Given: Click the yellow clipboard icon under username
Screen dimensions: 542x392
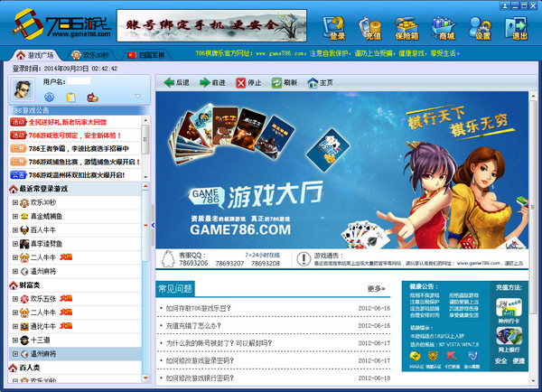Looking at the screenshot, I should [70, 98].
